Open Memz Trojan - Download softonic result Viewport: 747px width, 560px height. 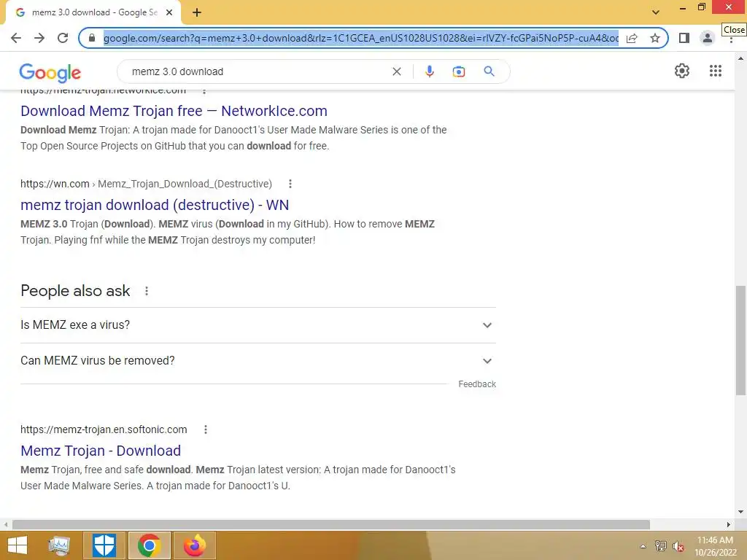[x=101, y=451]
